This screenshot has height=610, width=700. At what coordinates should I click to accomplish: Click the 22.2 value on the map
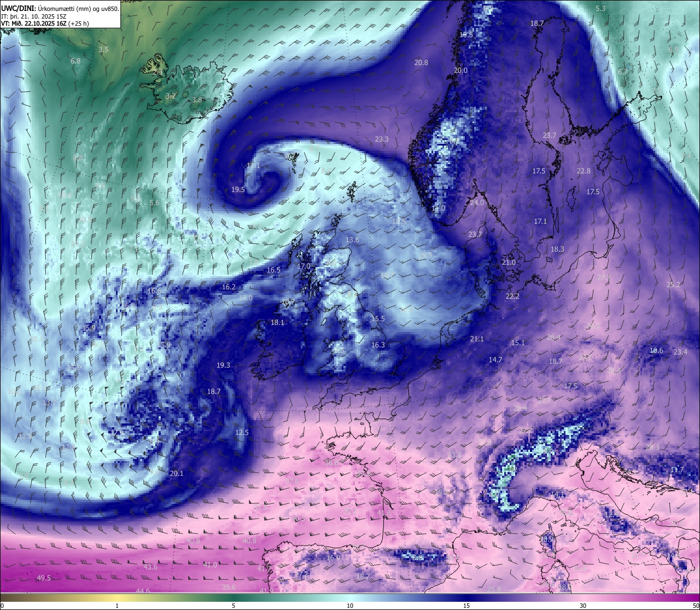click(x=512, y=297)
